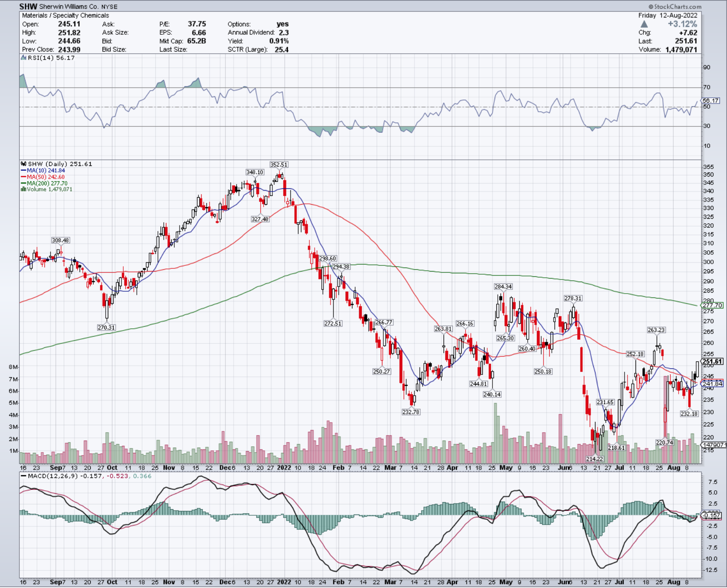Click the MA(200) 277.70 legend text
This screenshot has height=588, width=727.
point(47,184)
